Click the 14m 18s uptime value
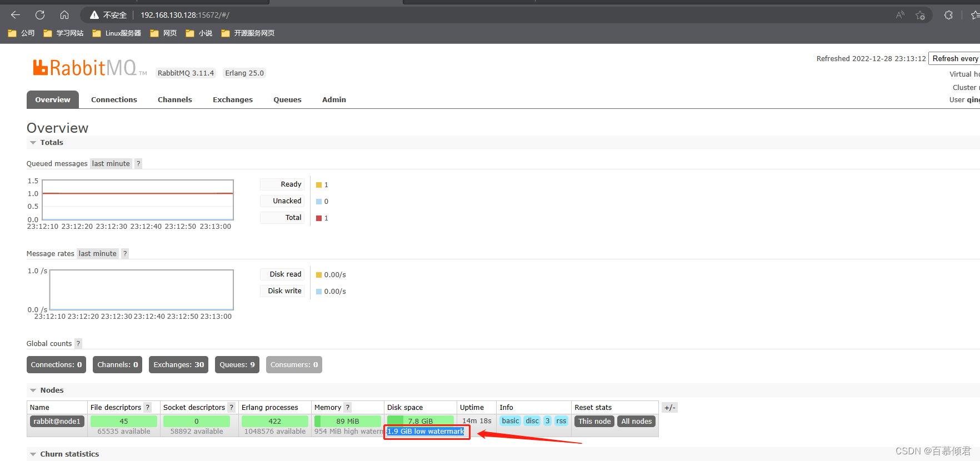This screenshot has height=461, width=980. 477,421
